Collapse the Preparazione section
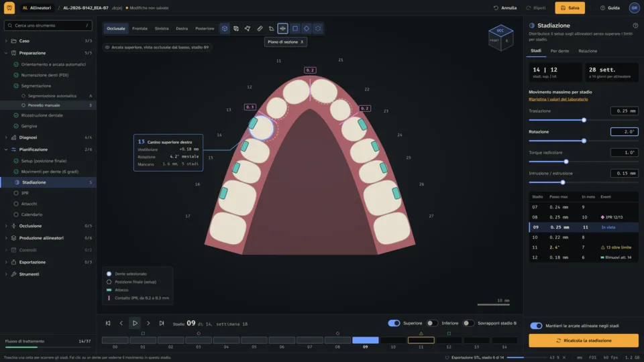644x362 pixels. (x=6, y=53)
